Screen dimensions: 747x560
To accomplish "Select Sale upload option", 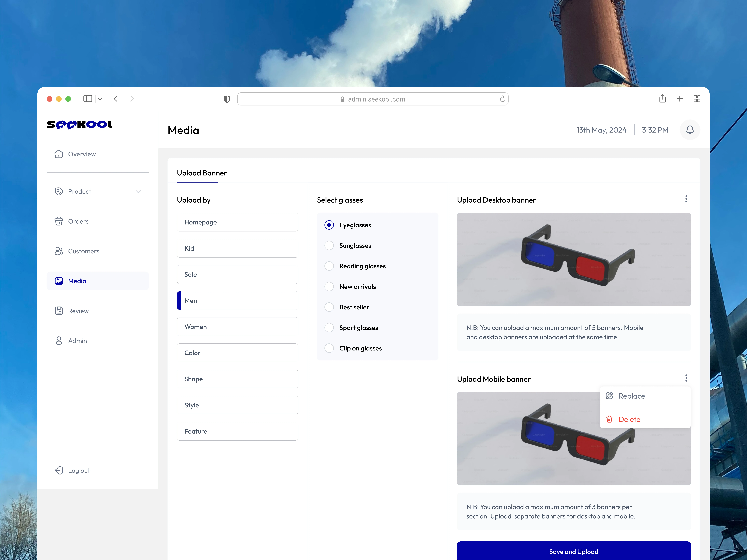I will tap(237, 274).
